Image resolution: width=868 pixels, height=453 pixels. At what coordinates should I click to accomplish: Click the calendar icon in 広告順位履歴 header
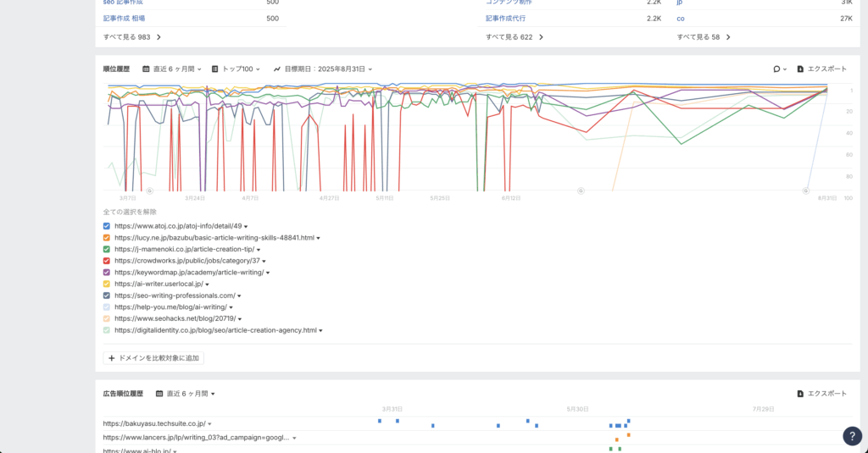click(159, 394)
